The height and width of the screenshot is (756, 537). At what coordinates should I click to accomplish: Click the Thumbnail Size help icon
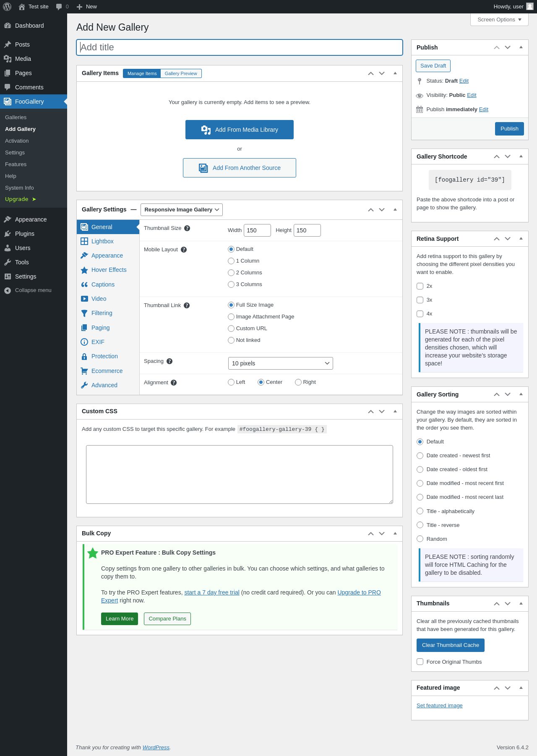point(187,228)
